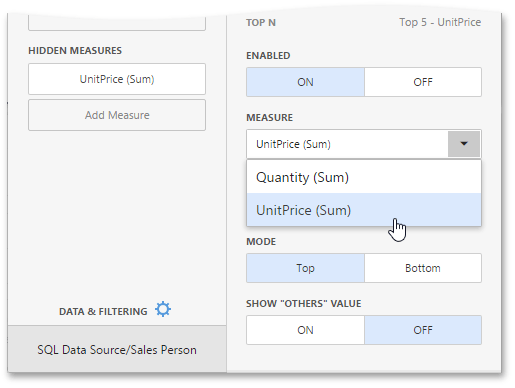Click the Data & Filtering gear icon
Screen dimensions: 515x388
click(x=163, y=309)
